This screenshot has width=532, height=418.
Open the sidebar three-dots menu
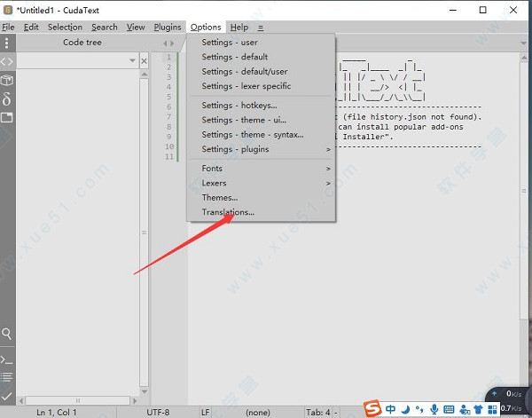(7, 43)
